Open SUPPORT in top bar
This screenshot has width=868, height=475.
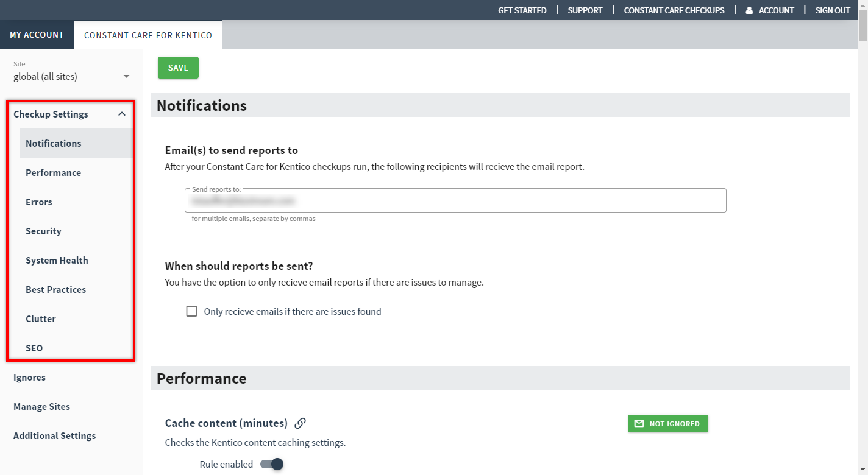[x=585, y=10]
